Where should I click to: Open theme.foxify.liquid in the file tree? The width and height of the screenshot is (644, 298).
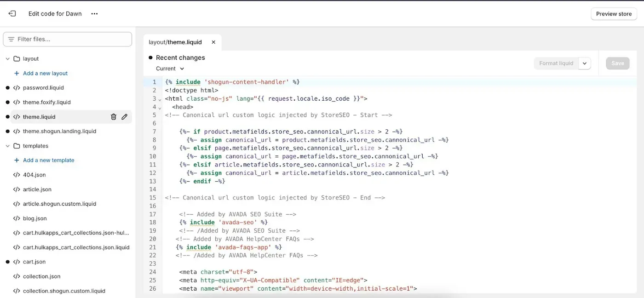[x=47, y=102]
